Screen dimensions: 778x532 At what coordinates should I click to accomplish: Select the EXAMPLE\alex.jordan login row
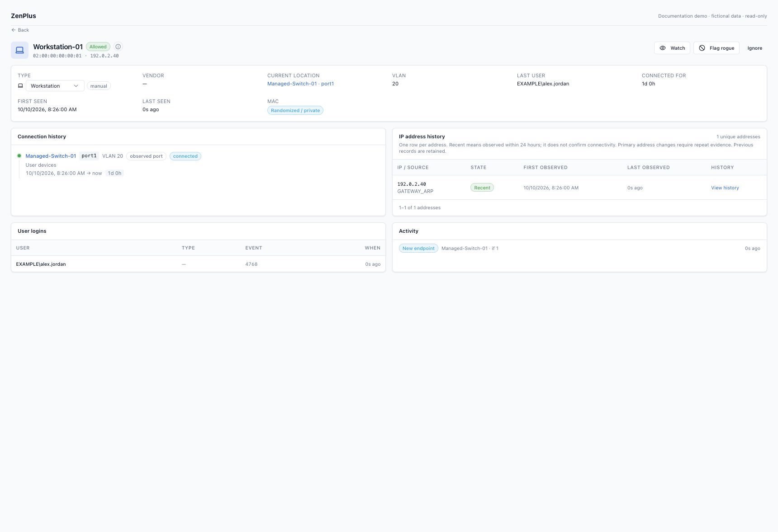click(x=198, y=264)
